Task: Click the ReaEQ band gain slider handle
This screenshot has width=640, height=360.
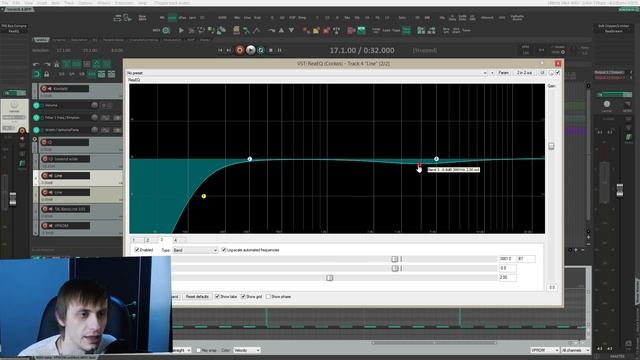Action: click(395, 268)
